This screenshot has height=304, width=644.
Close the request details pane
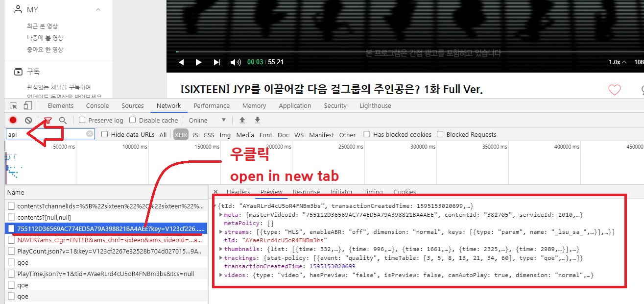(x=215, y=192)
